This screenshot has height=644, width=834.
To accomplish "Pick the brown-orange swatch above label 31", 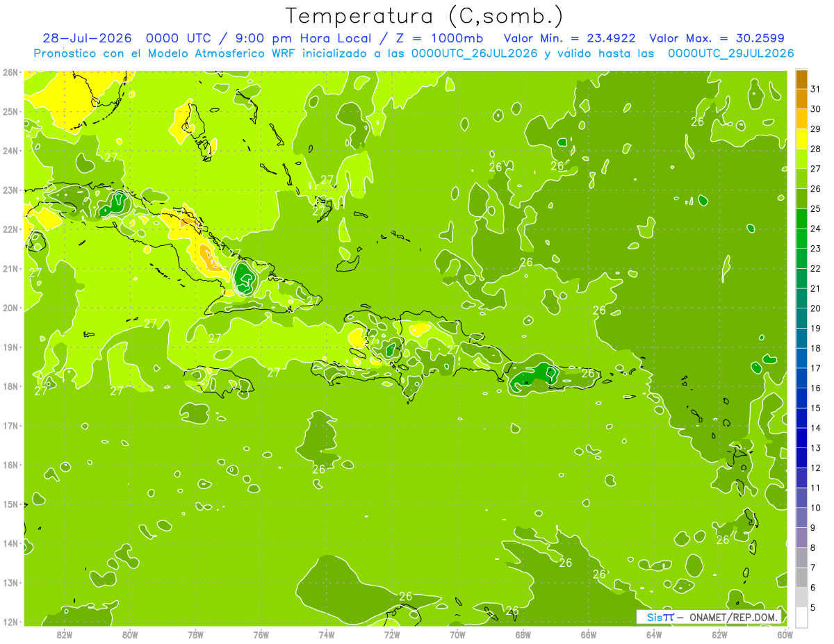I will pyautogui.click(x=802, y=79).
